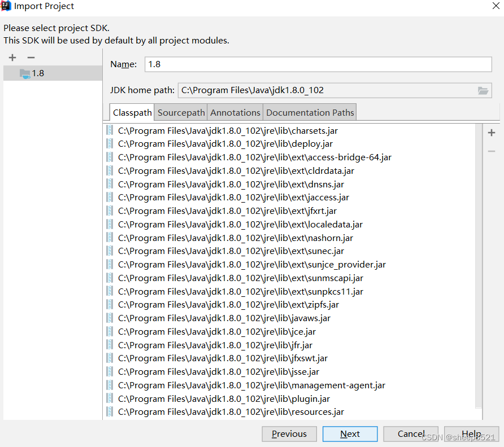Viewport: 504px width, 447px height.
Task: Select the access-bridge-64.jar row
Action: click(289, 157)
